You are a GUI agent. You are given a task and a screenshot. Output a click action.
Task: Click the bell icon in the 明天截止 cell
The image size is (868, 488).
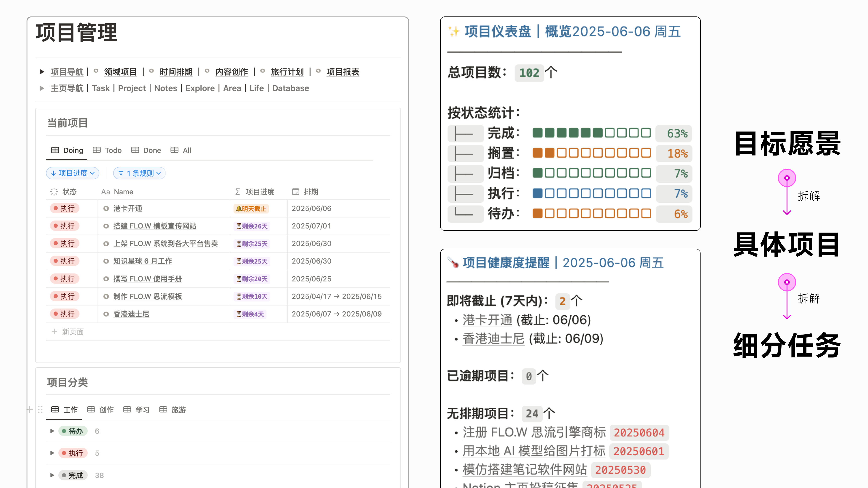(239, 209)
